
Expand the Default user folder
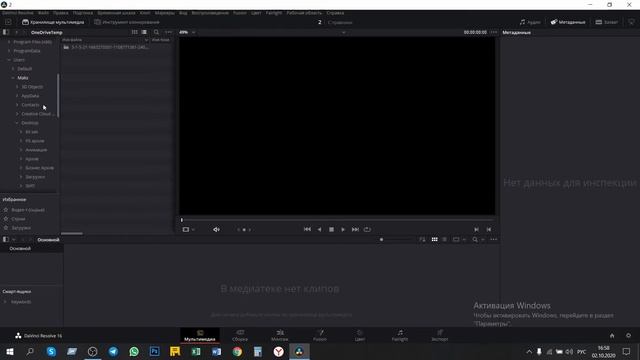point(13,69)
